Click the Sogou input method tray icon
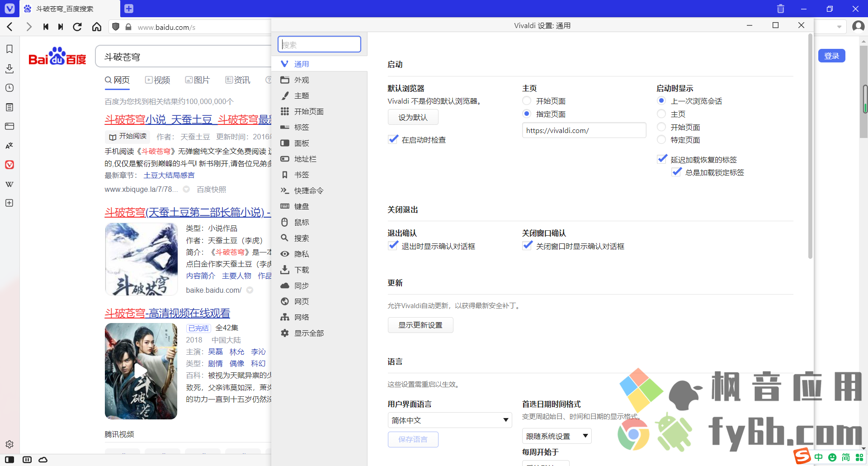The height and width of the screenshot is (466, 868). click(802, 456)
